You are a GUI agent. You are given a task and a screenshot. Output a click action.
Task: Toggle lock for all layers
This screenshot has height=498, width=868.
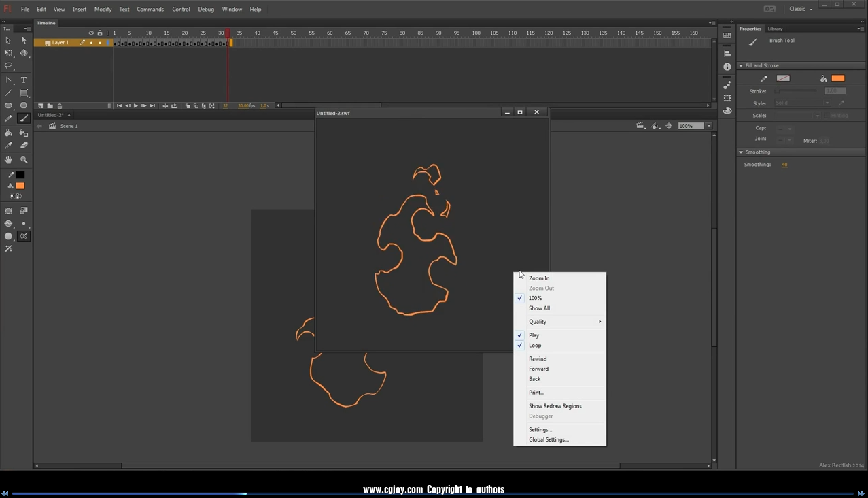100,33
